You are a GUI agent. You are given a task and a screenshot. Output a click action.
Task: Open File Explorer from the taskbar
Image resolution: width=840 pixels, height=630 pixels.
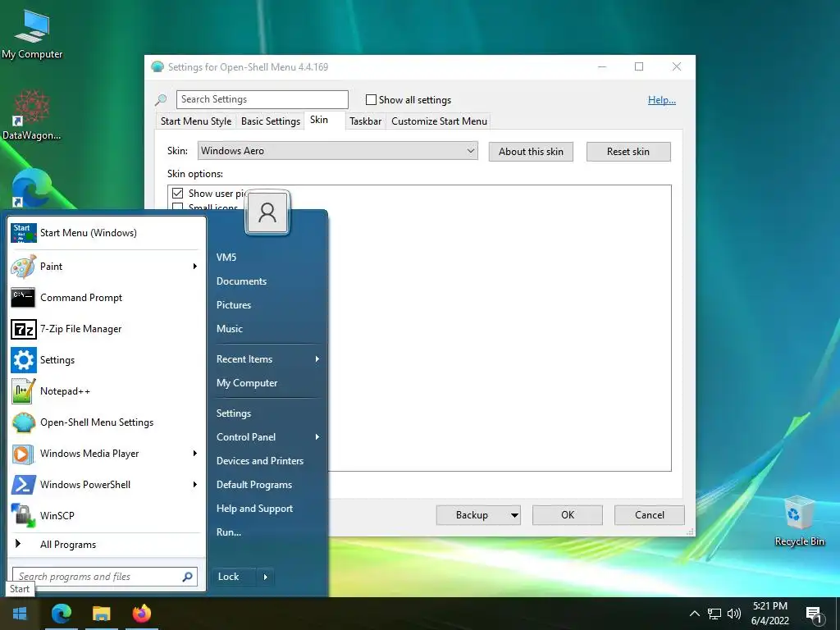click(101, 614)
